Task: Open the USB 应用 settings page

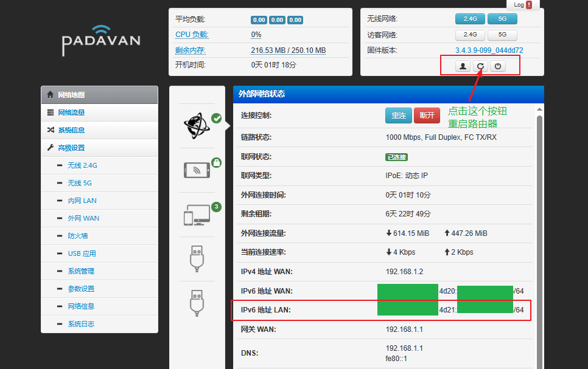Action: (99, 253)
